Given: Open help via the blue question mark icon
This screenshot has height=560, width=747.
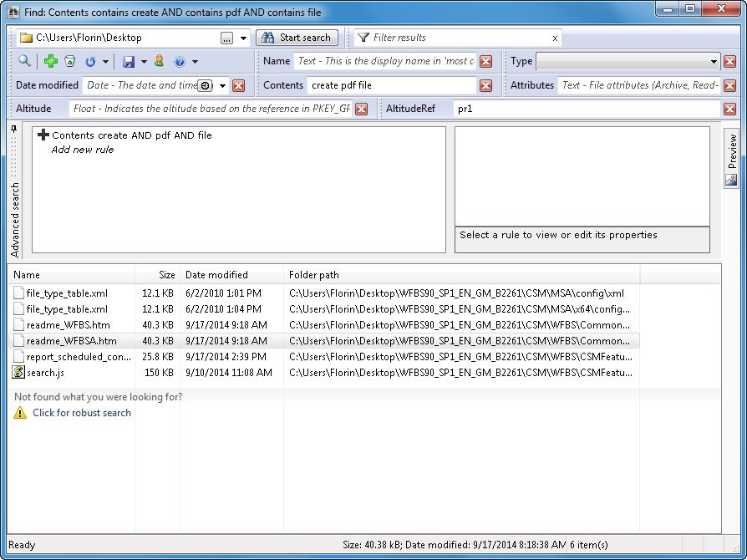Looking at the screenshot, I should [180, 61].
